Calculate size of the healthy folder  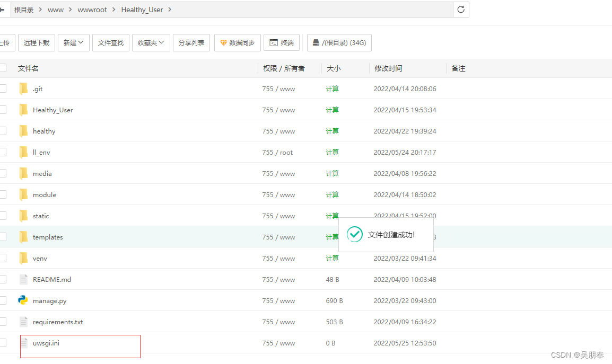click(332, 131)
